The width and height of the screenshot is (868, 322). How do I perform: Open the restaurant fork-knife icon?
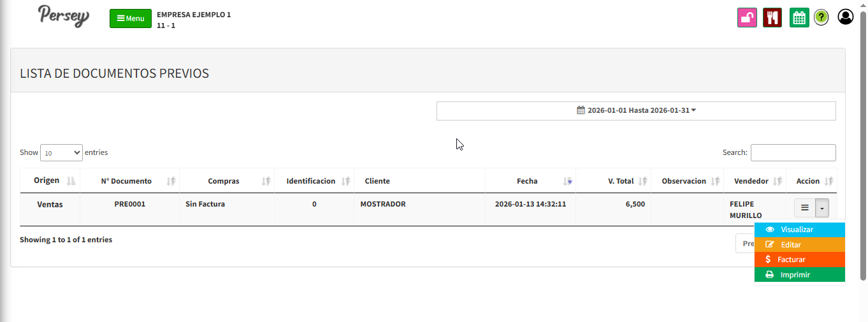coord(772,17)
